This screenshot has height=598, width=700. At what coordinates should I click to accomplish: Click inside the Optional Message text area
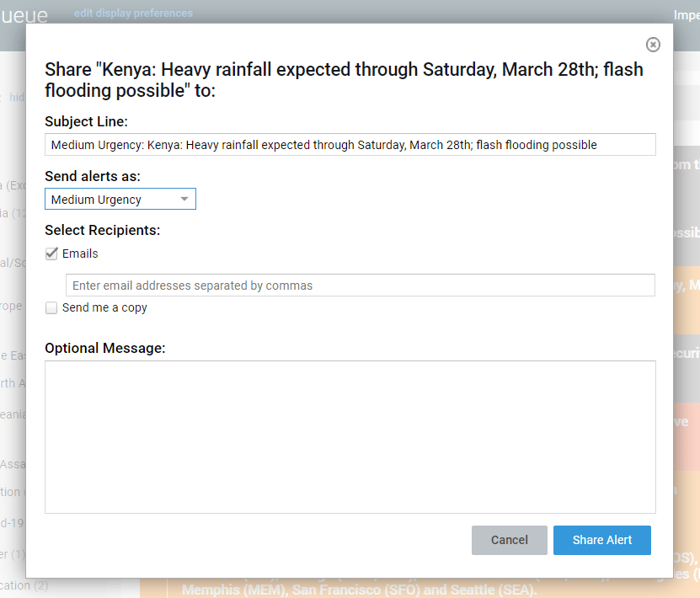coord(350,436)
